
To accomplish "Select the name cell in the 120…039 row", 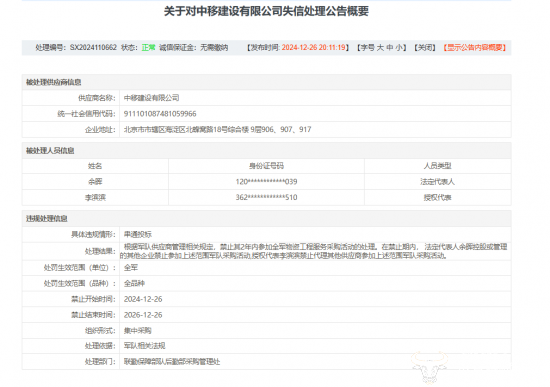I will [95, 182].
